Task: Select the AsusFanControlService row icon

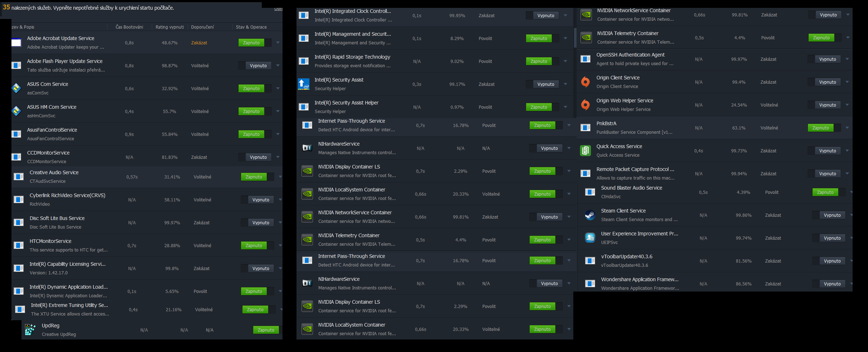Action: 16,134
